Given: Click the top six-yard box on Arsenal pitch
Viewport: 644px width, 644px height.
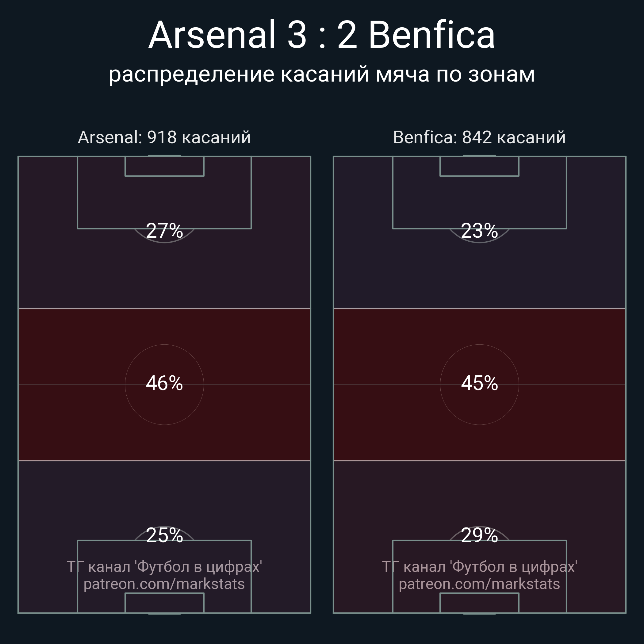Looking at the screenshot, I should point(164,166).
